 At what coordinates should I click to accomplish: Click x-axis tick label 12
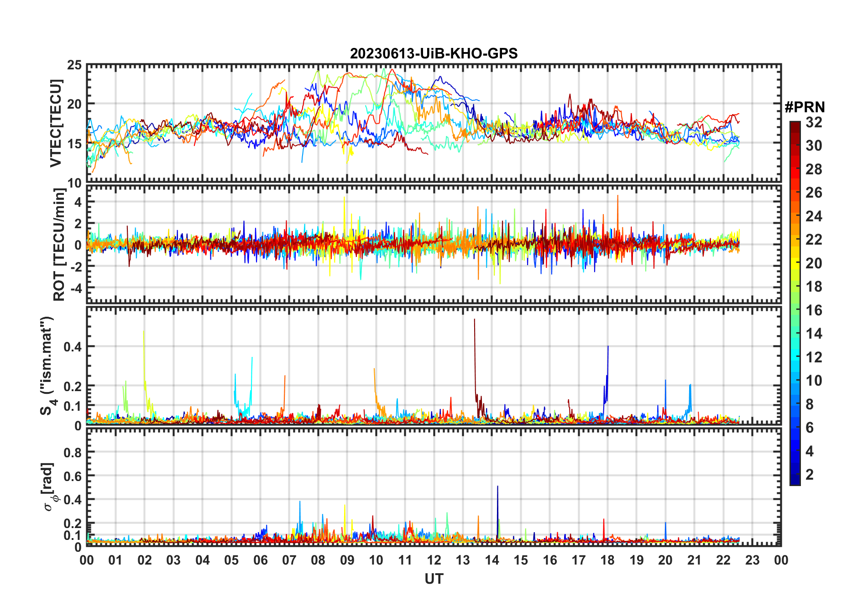tap(434, 560)
